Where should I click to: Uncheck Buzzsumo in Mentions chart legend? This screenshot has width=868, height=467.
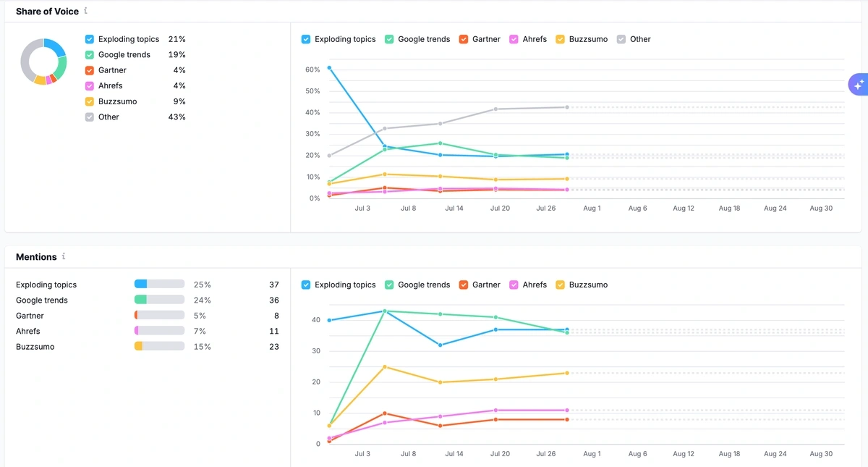point(559,285)
